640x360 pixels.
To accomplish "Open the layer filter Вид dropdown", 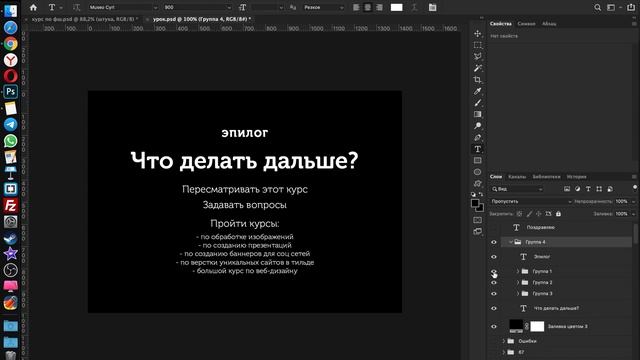I will pyautogui.click(x=517, y=189).
